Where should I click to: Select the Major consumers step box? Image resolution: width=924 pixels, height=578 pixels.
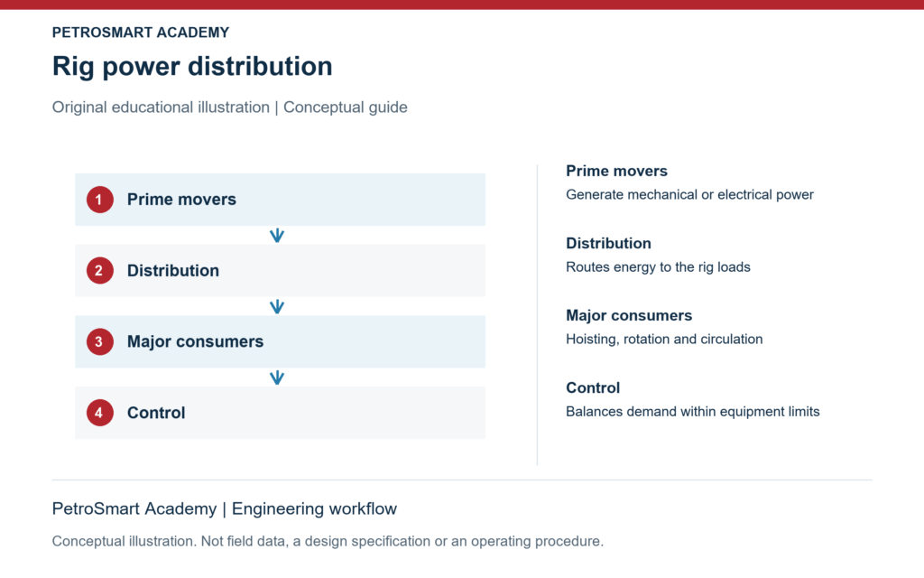(x=280, y=341)
